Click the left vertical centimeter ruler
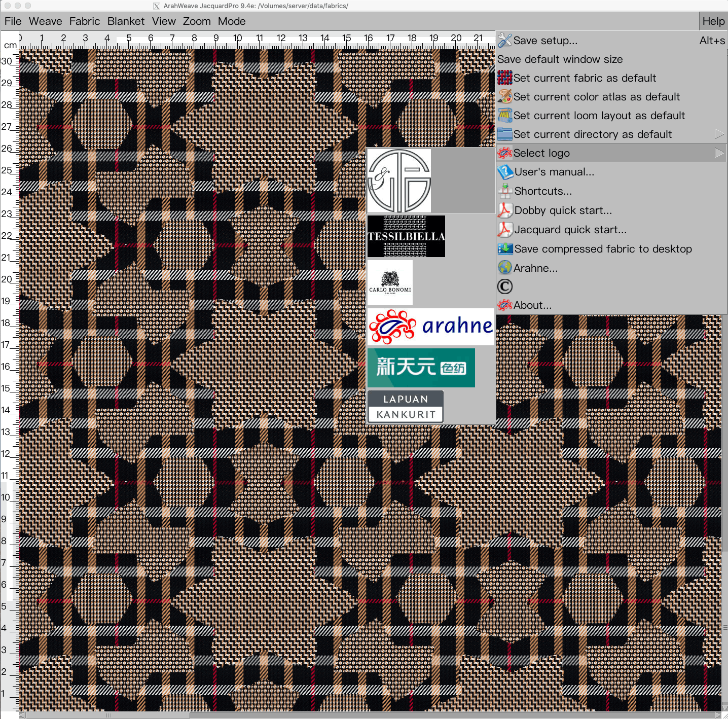 coord(9,380)
